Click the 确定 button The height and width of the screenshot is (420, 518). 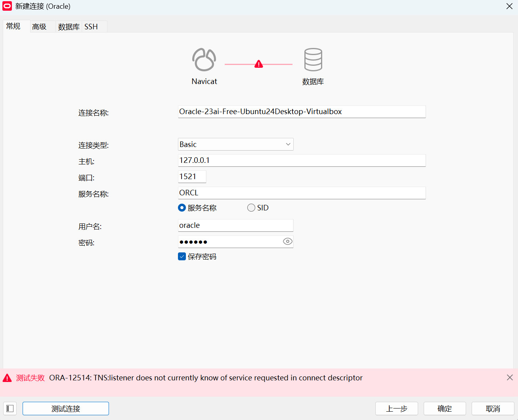click(x=445, y=409)
